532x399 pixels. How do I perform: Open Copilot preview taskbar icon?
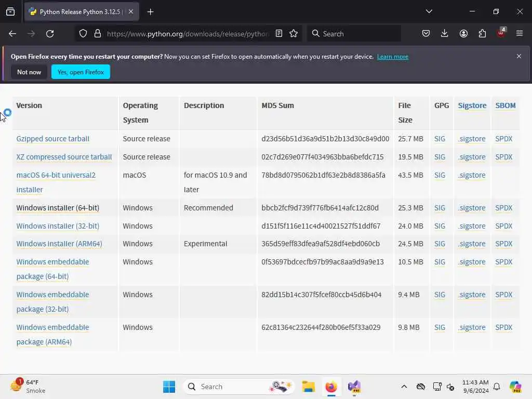tap(515, 387)
